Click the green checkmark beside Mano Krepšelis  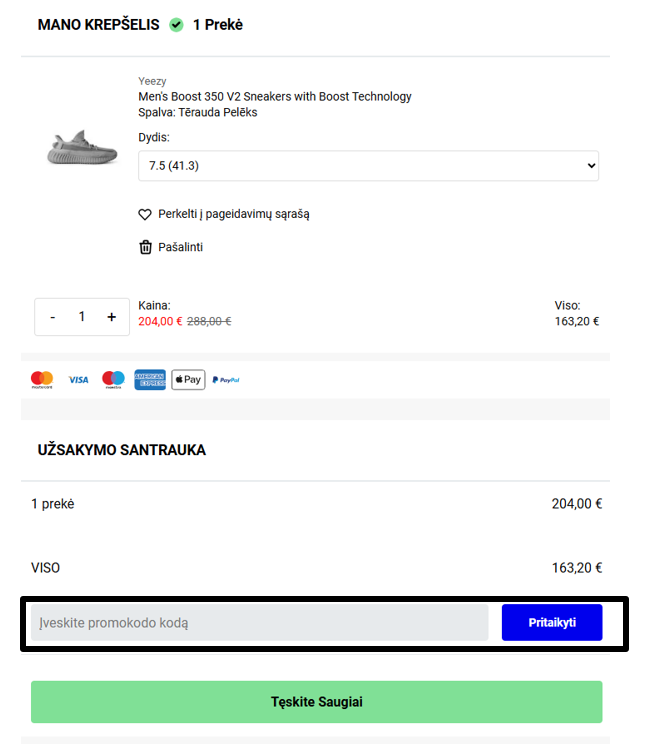(176, 25)
